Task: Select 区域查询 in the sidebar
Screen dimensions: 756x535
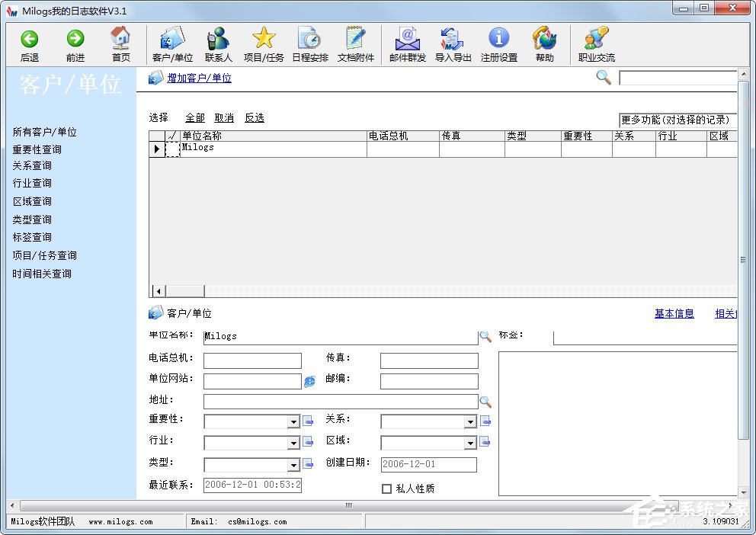Action: pyautogui.click(x=32, y=201)
